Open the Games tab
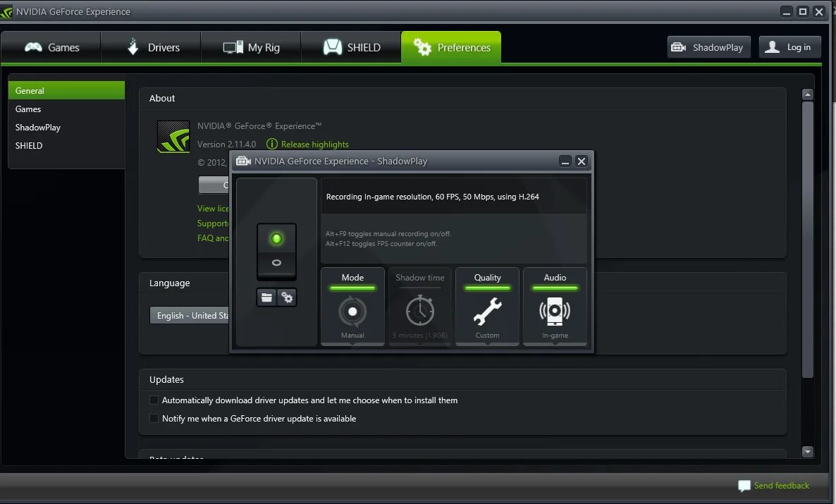 (x=51, y=47)
